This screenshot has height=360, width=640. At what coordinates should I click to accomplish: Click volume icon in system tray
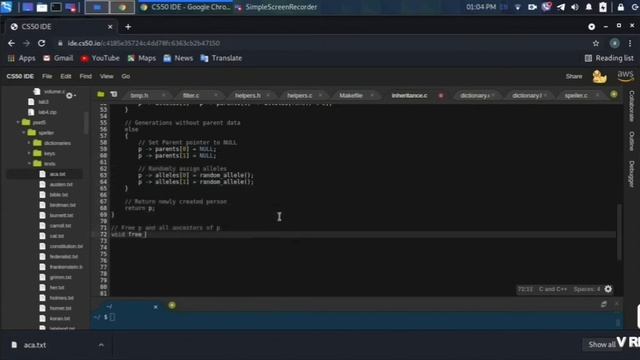pos(575,7)
